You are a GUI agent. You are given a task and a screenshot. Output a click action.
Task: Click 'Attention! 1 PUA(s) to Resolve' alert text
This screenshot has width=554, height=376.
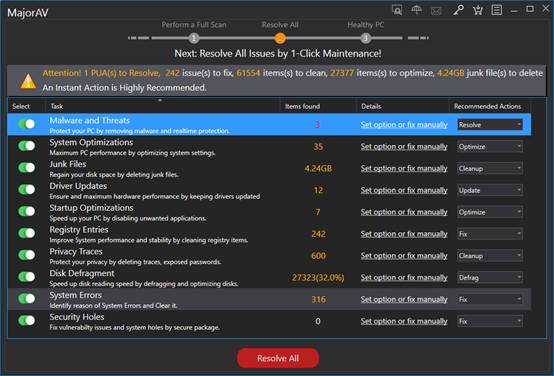101,73
